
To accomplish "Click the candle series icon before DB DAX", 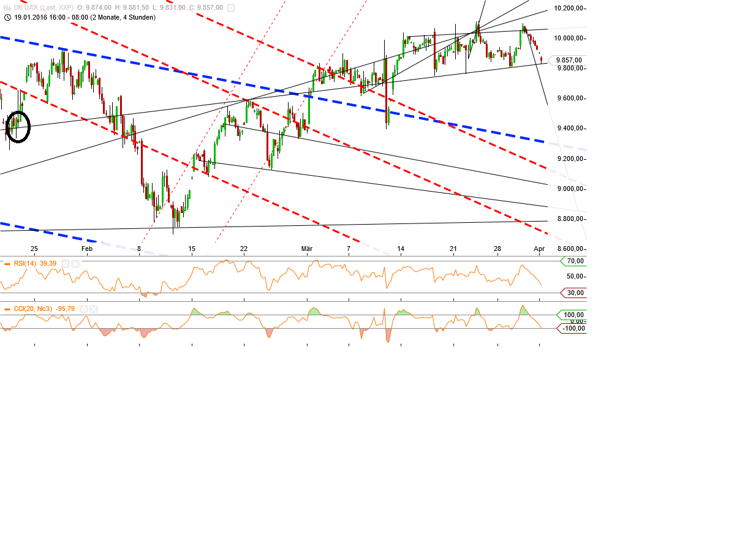I will [x=6, y=7].
